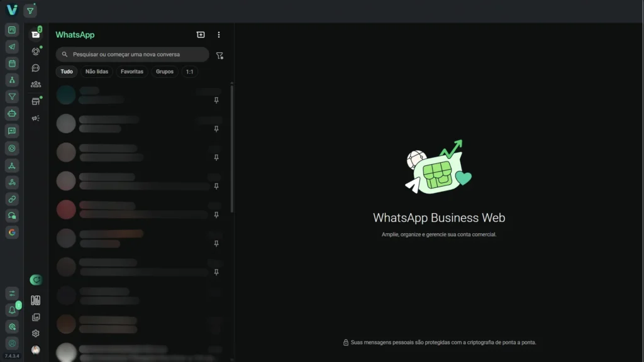Start a new chat with the plus icon
The image size is (644, 362).
201,35
